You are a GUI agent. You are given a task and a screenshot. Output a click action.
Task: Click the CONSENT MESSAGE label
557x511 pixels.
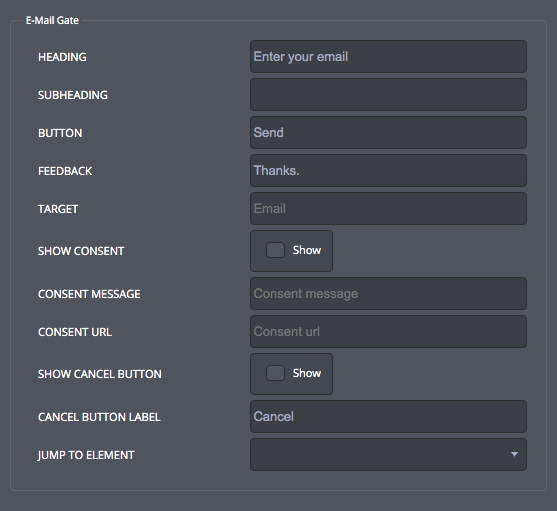coord(89,294)
